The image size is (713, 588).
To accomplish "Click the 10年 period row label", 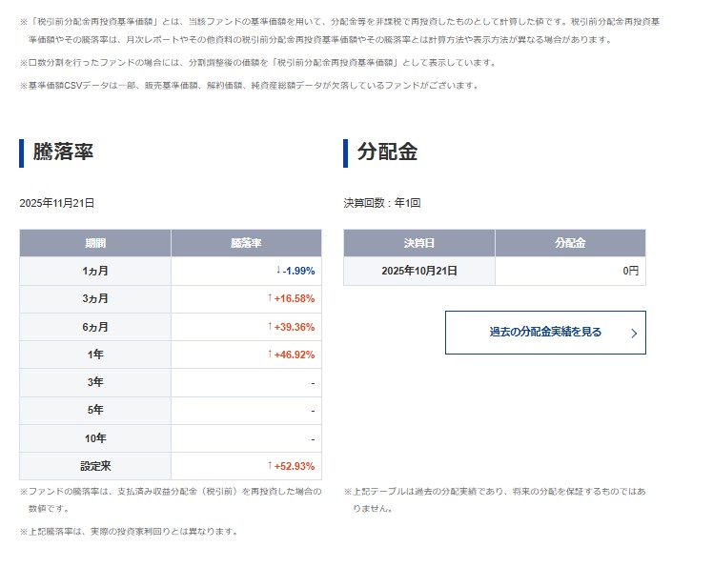I will (x=95, y=438).
